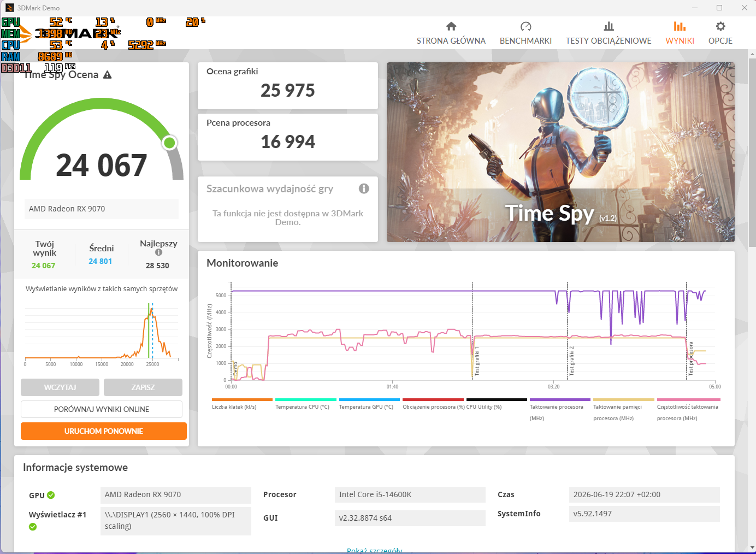Click the warning triangle next to Time Spy Ocena
Image resolution: width=756 pixels, height=554 pixels.
click(107, 75)
